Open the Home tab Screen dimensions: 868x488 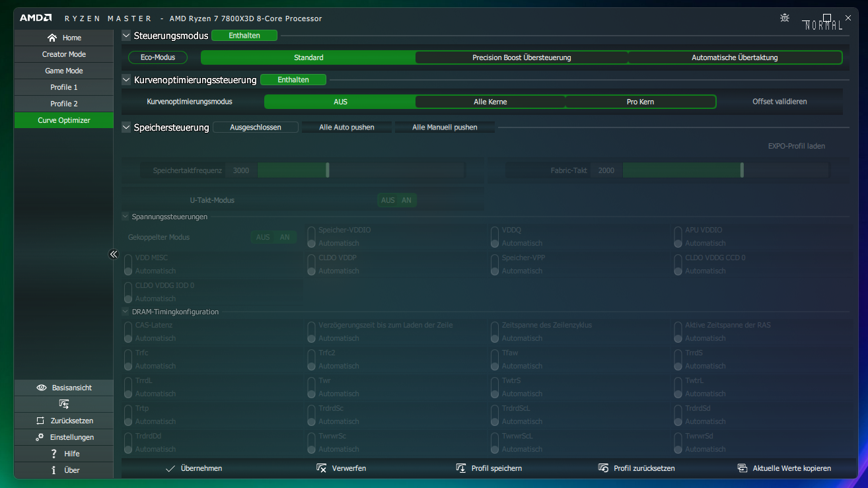click(64, 38)
